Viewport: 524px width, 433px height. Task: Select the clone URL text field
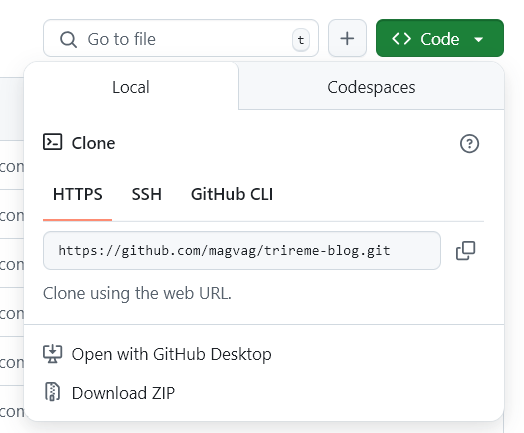tap(242, 251)
